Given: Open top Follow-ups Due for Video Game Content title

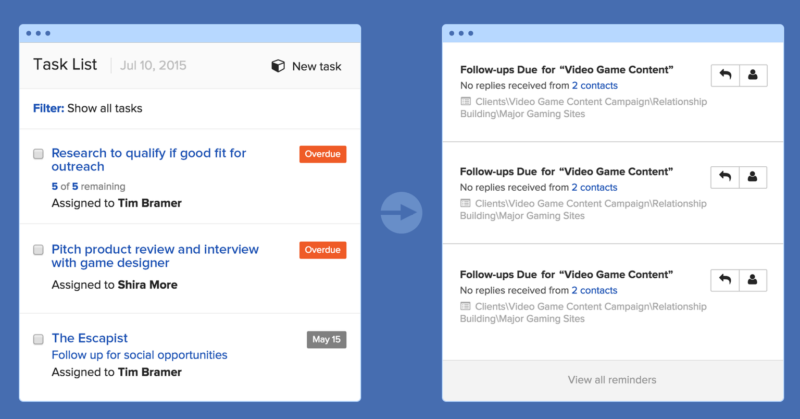Looking at the screenshot, I should (x=566, y=70).
